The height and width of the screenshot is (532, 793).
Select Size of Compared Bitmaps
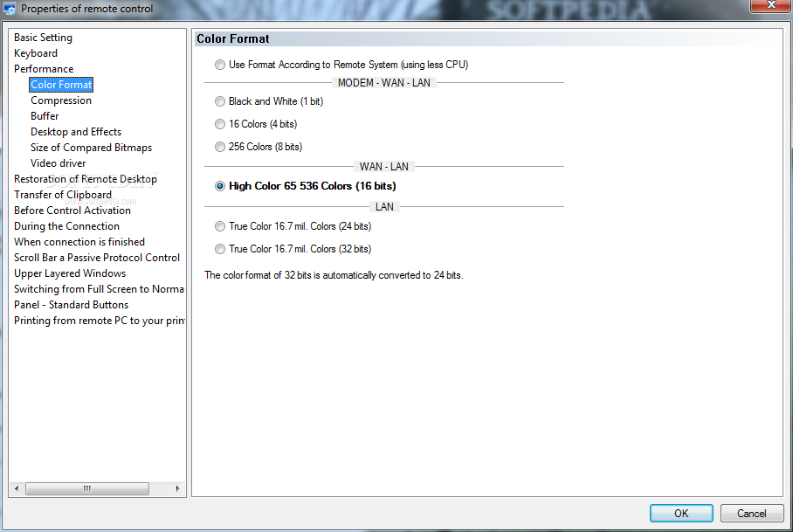click(x=91, y=147)
